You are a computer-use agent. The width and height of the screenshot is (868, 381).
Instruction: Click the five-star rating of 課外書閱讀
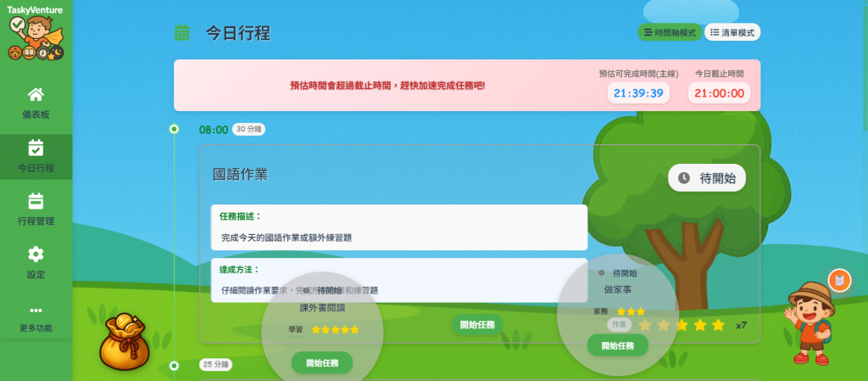click(x=336, y=329)
